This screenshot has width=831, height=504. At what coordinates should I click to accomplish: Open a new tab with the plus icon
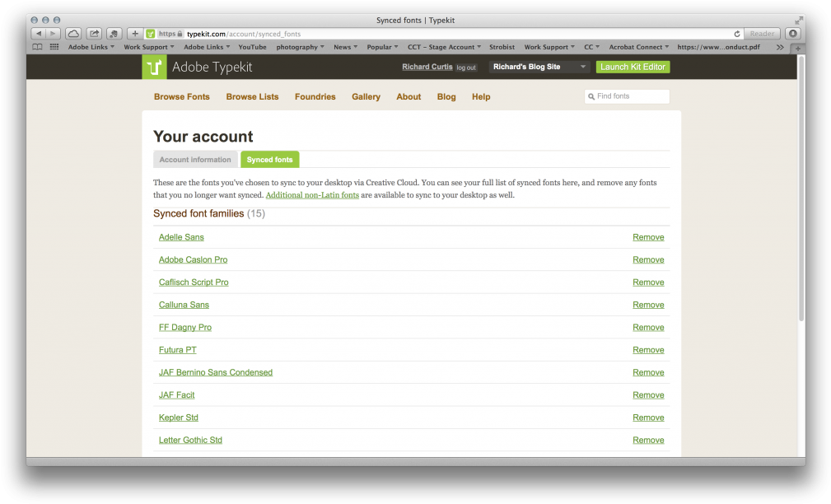point(134,33)
